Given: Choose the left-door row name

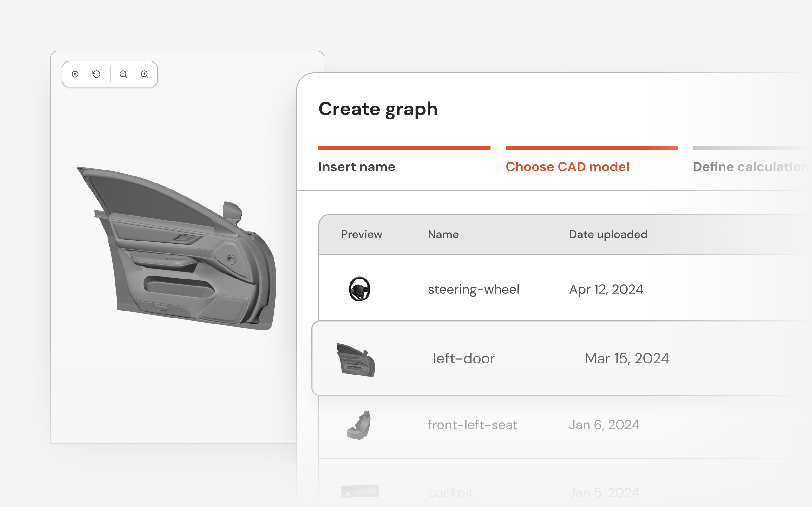Looking at the screenshot, I should click(x=464, y=358).
